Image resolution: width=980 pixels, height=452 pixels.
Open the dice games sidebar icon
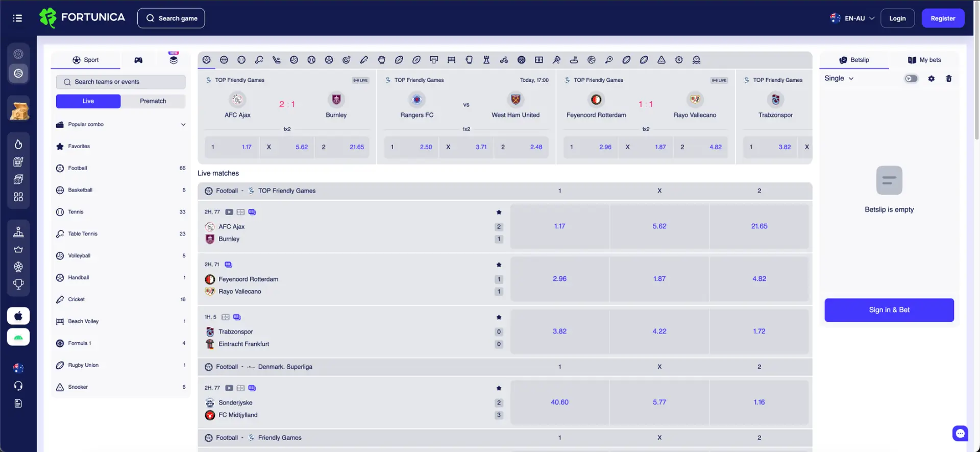tap(18, 179)
